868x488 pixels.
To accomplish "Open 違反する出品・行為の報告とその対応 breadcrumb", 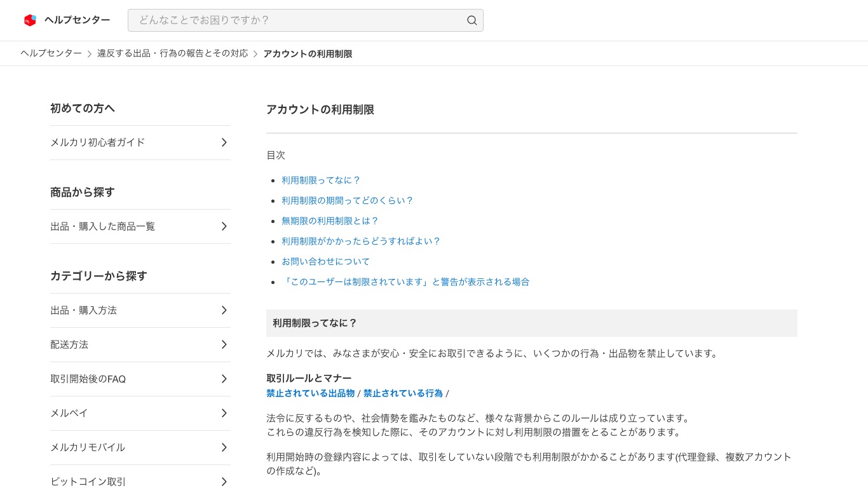I will coord(173,53).
